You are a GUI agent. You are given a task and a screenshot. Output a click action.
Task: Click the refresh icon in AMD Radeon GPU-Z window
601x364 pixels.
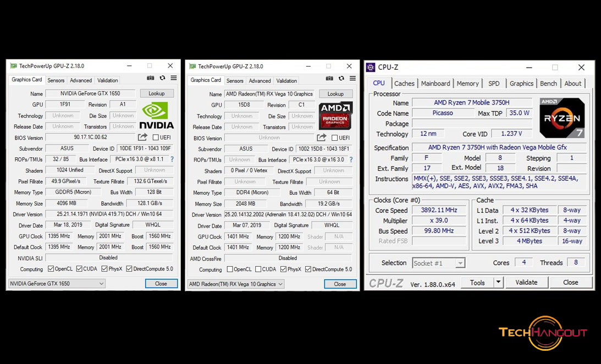[341, 78]
